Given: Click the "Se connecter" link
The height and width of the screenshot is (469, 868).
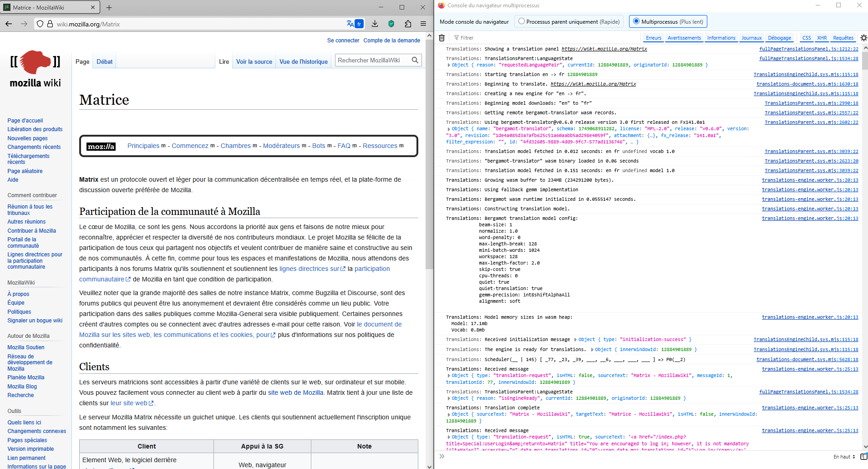Looking at the screenshot, I should coord(343,41).
